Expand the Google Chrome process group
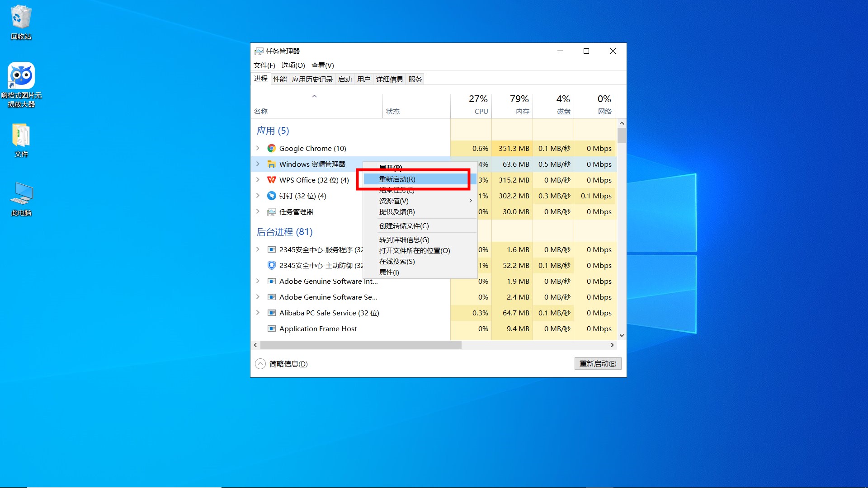The width and height of the screenshot is (868, 488). [258, 148]
